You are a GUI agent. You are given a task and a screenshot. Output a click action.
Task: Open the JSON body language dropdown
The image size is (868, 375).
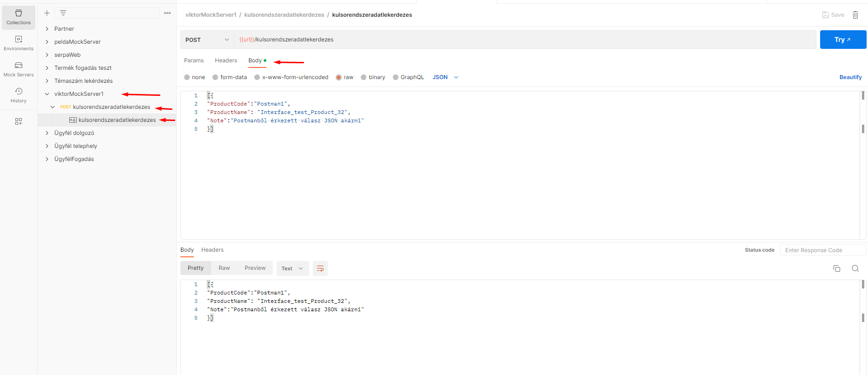pos(445,77)
